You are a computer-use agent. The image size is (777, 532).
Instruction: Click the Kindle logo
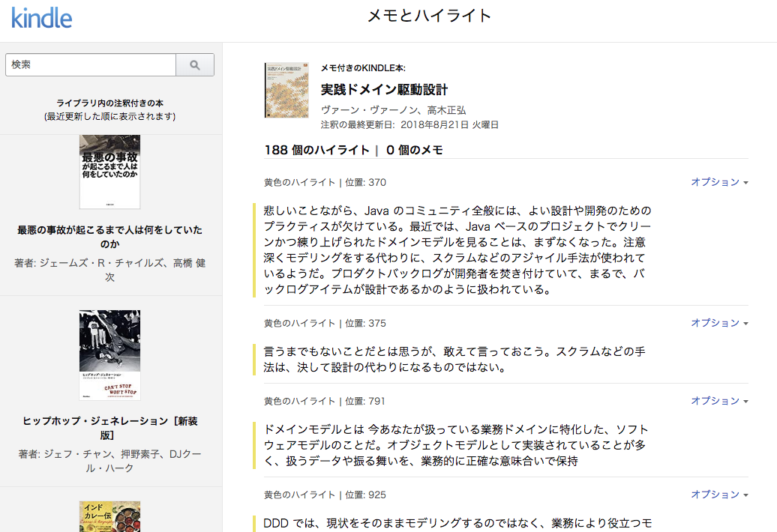42,18
